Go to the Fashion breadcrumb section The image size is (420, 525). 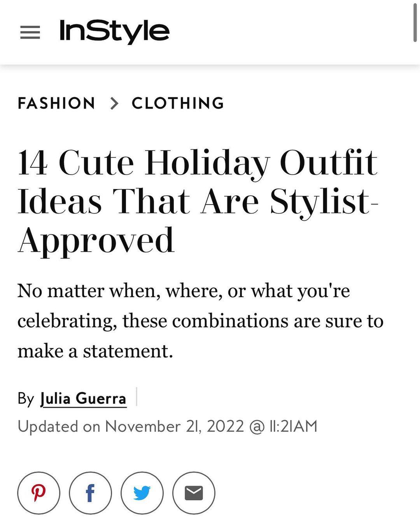[57, 103]
